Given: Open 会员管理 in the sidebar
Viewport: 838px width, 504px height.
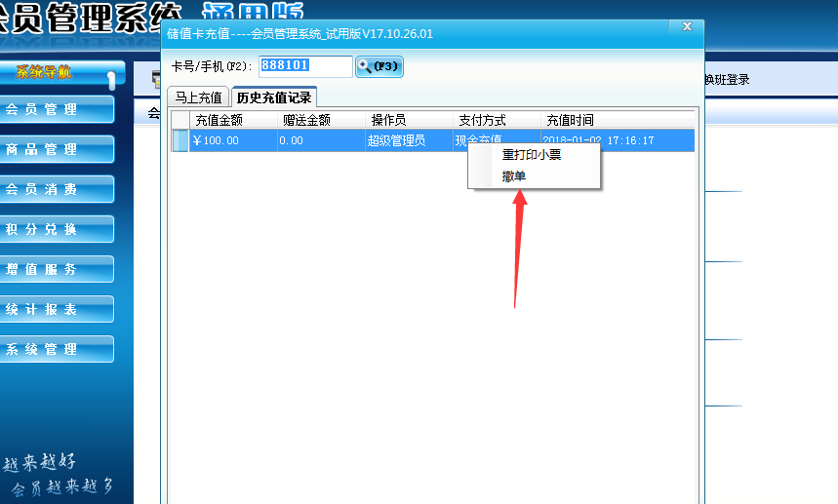Looking at the screenshot, I should point(57,109).
